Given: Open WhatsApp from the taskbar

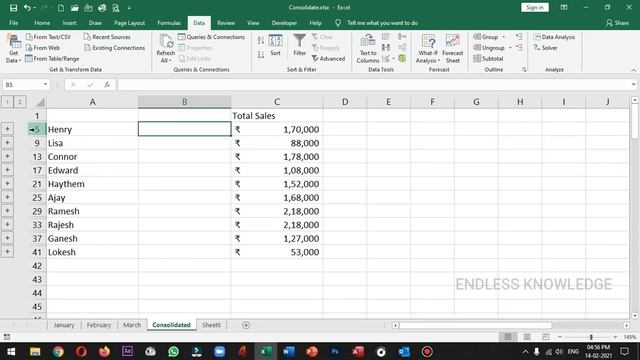Looking at the screenshot, I should point(173,351).
